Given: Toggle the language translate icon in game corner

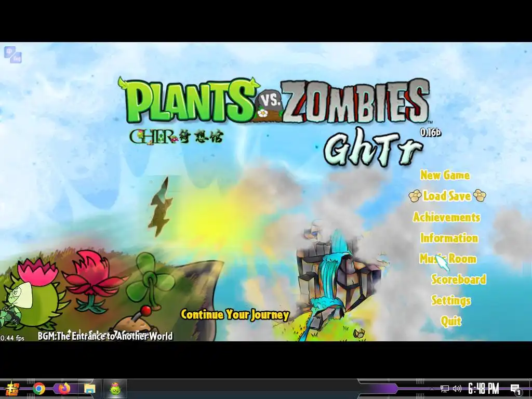Looking at the screenshot, I should coord(13,55).
